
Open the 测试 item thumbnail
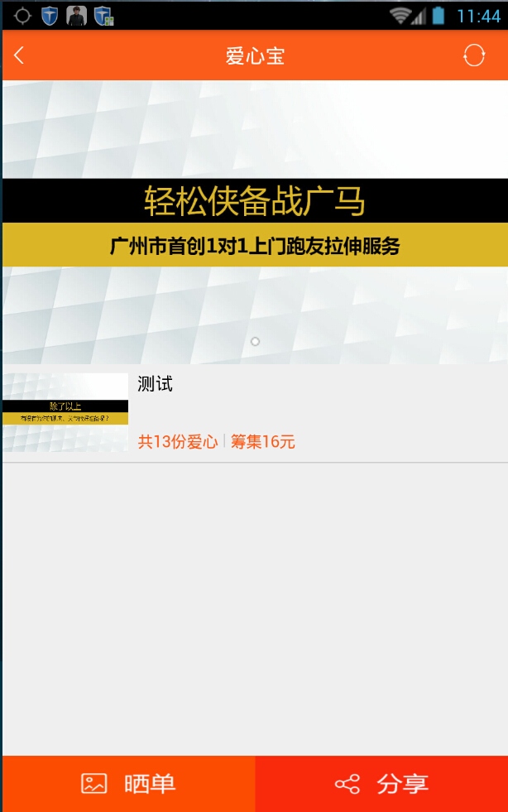[x=65, y=412]
